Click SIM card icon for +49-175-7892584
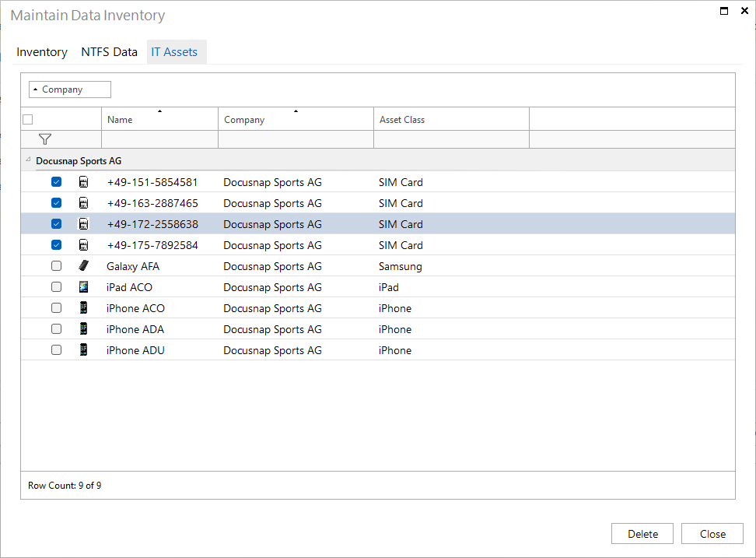The height and width of the screenshot is (558, 756). pyautogui.click(x=83, y=245)
